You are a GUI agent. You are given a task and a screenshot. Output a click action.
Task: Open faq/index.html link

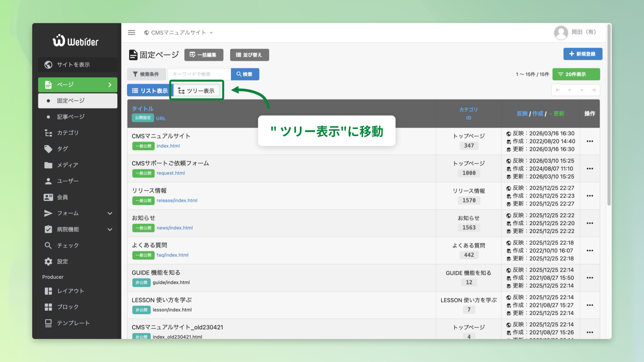click(172, 255)
